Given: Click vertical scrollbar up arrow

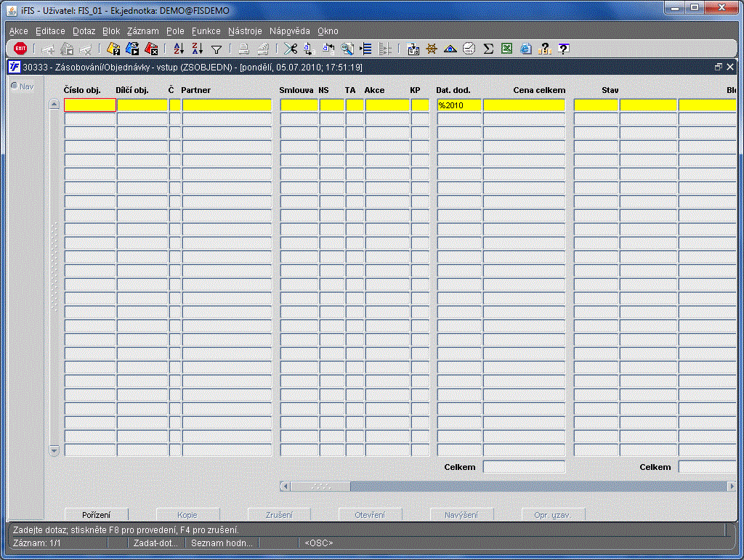Looking at the screenshot, I should point(54,105).
